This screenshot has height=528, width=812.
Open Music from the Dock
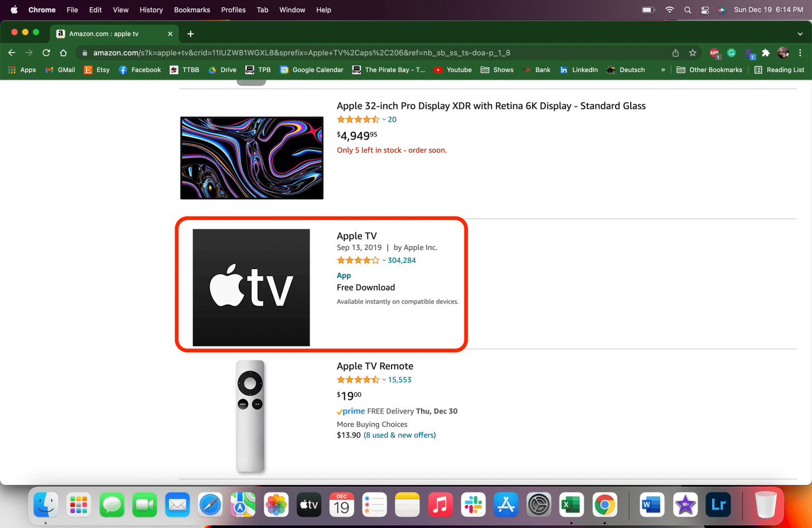[x=441, y=505]
